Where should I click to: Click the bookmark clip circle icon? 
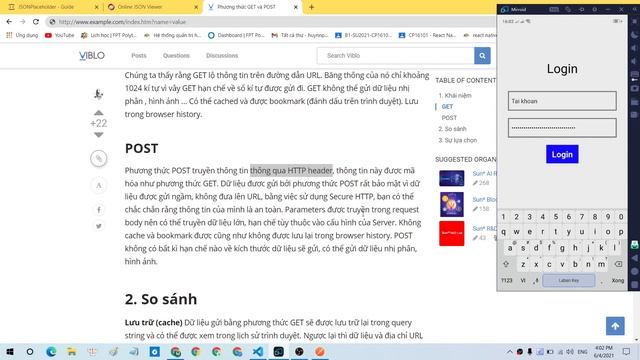click(99, 158)
